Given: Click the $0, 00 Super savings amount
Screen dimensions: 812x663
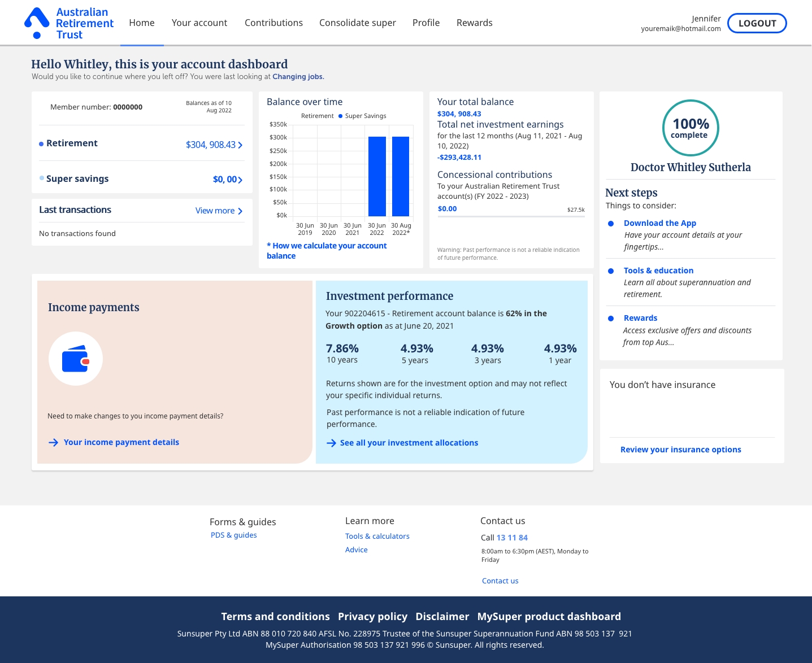Looking at the screenshot, I should tap(225, 179).
